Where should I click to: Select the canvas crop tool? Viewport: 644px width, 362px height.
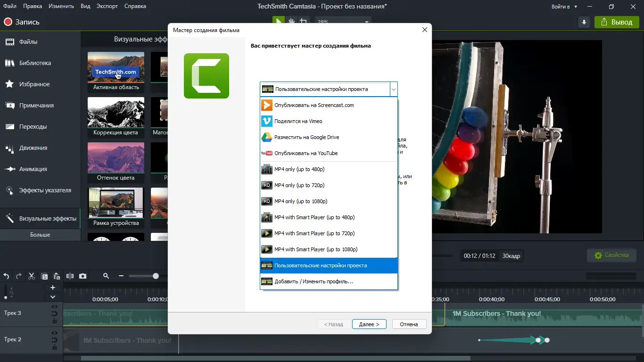point(304,21)
